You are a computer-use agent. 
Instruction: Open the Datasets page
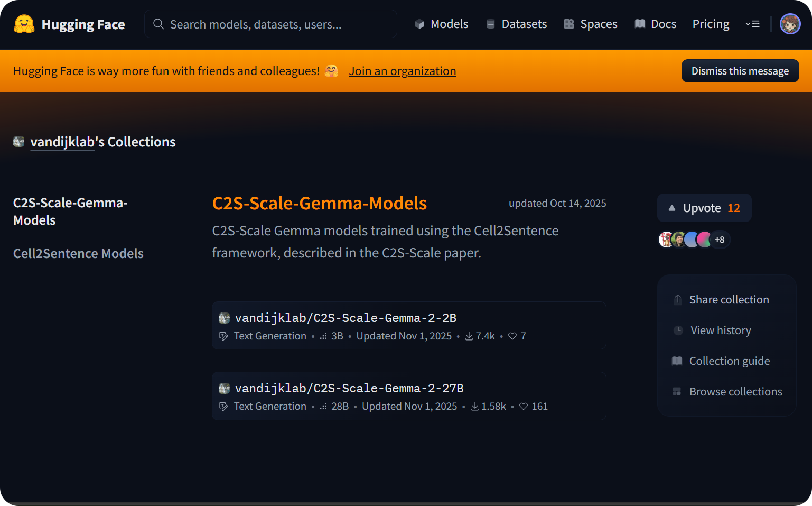click(x=516, y=24)
